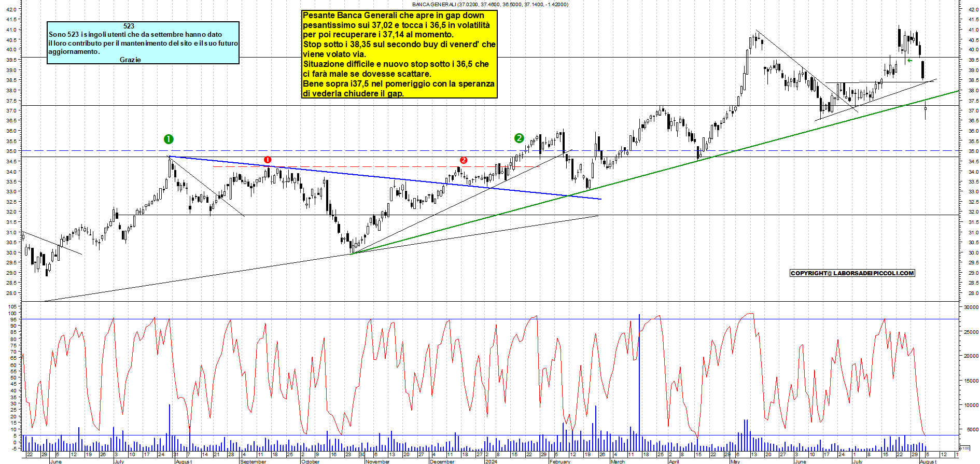Click the '2024' year label on the time axis
The width and height of the screenshot is (980, 464).
tap(491, 461)
